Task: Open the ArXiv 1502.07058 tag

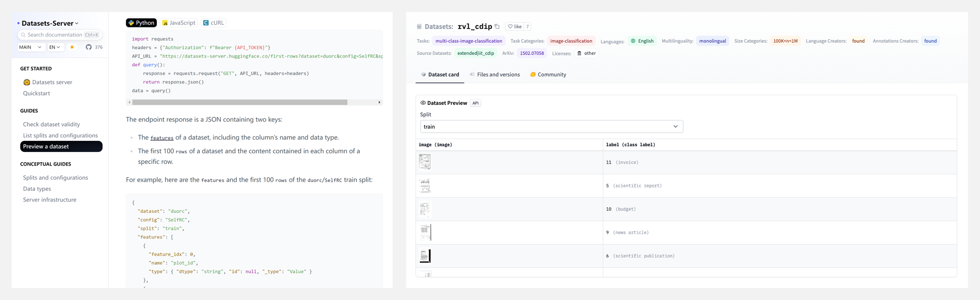Action: pos(532,53)
